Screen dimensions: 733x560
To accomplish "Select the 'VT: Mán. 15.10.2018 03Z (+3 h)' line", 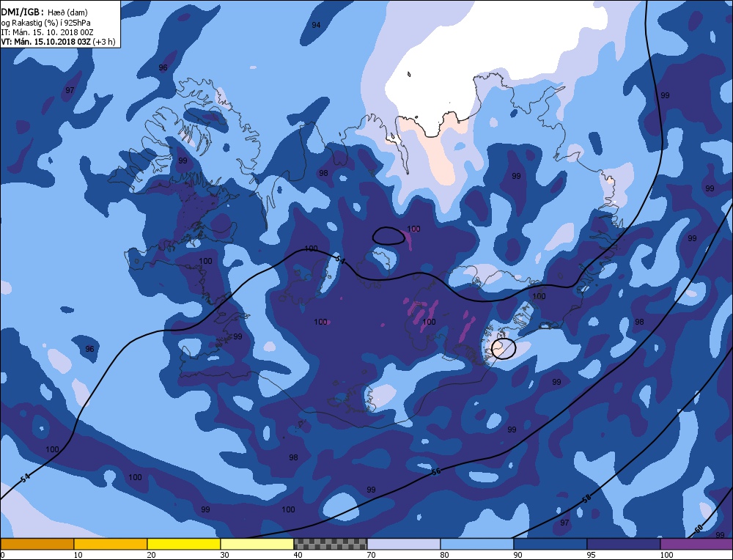I will click(58, 42).
